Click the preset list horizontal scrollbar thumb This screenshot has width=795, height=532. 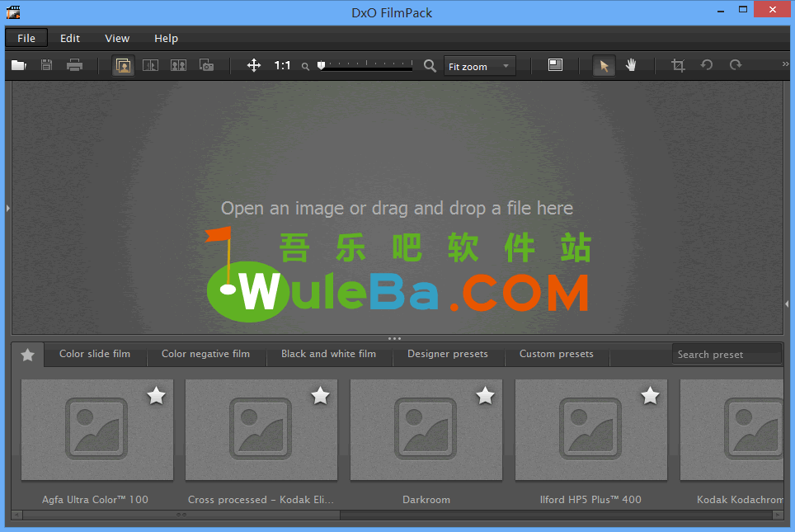pyautogui.click(x=181, y=516)
